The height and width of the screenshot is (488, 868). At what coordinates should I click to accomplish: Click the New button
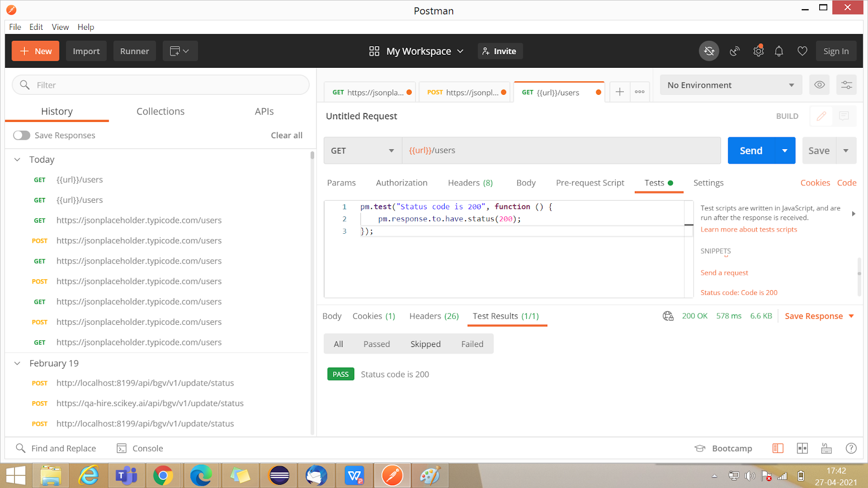(36, 51)
